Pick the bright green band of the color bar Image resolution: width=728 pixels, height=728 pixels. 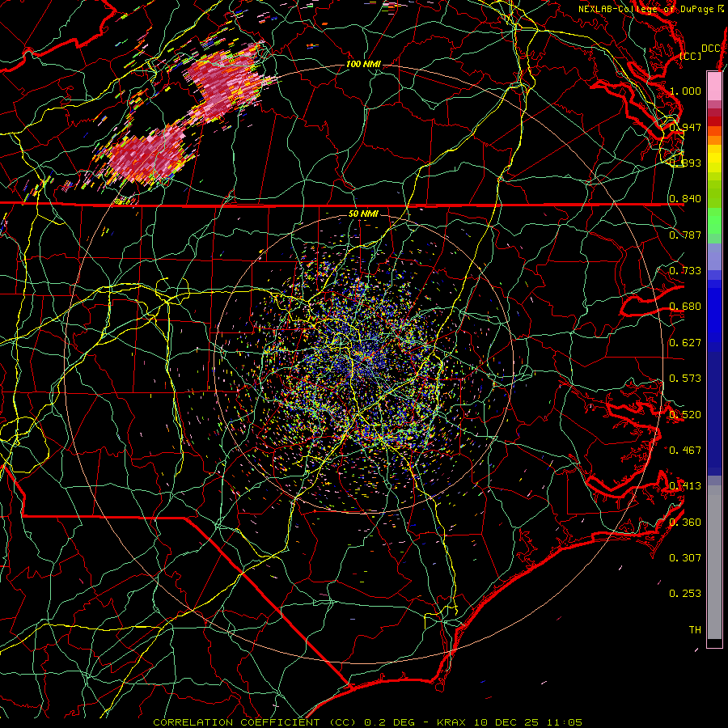[714, 222]
